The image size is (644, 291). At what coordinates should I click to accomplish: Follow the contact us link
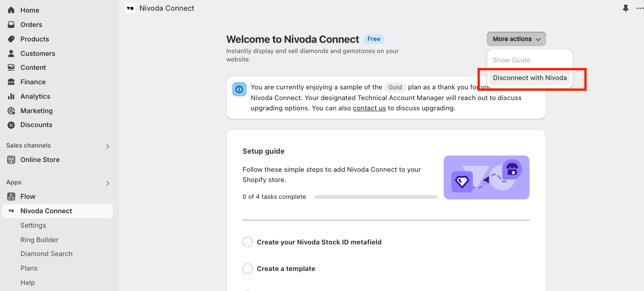pyautogui.click(x=369, y=108)
